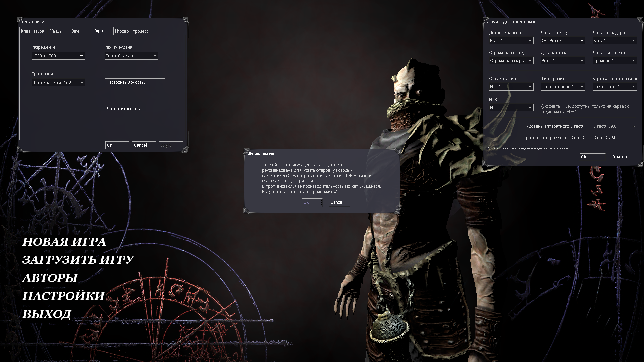Expand the HDR dropdown
This screenshot has width=644, height=362.
tap(511, 108)
